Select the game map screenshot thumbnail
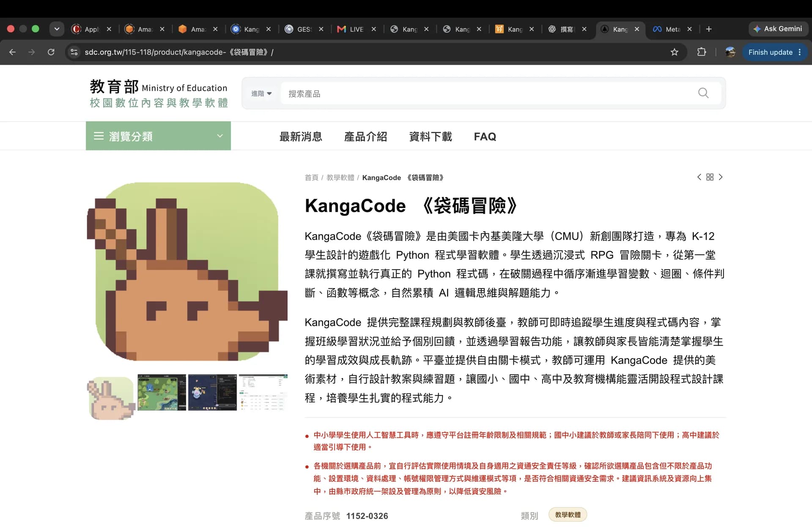The height and width of the screenshot is (527, 812). [162, 392]
